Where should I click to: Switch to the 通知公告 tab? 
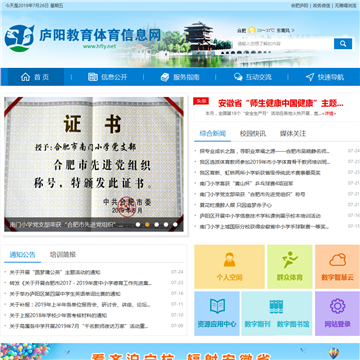22,255
